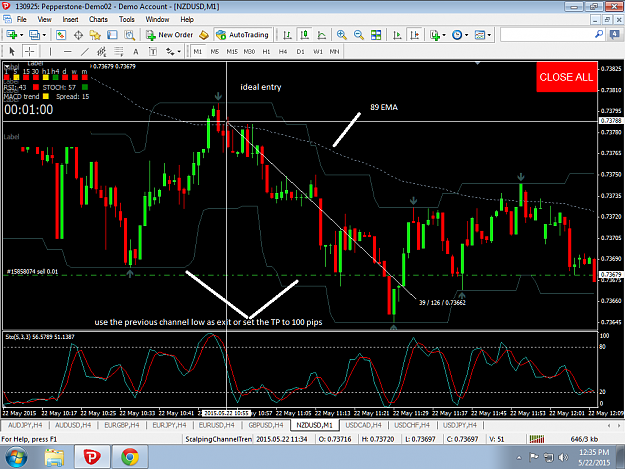Zoom in on the chart

[x=342, y=35]
